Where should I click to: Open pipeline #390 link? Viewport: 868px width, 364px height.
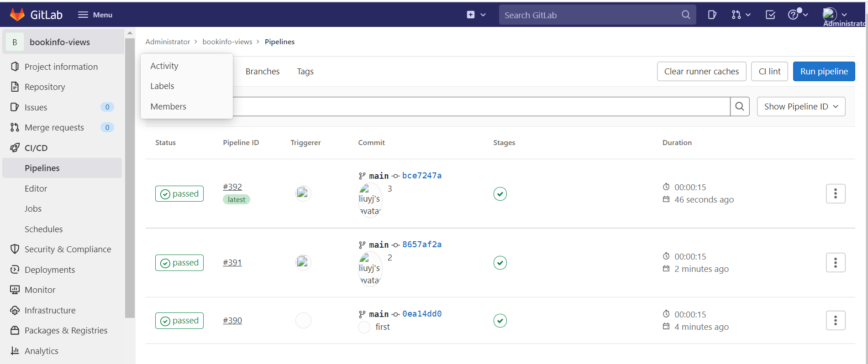coord(232,320)
